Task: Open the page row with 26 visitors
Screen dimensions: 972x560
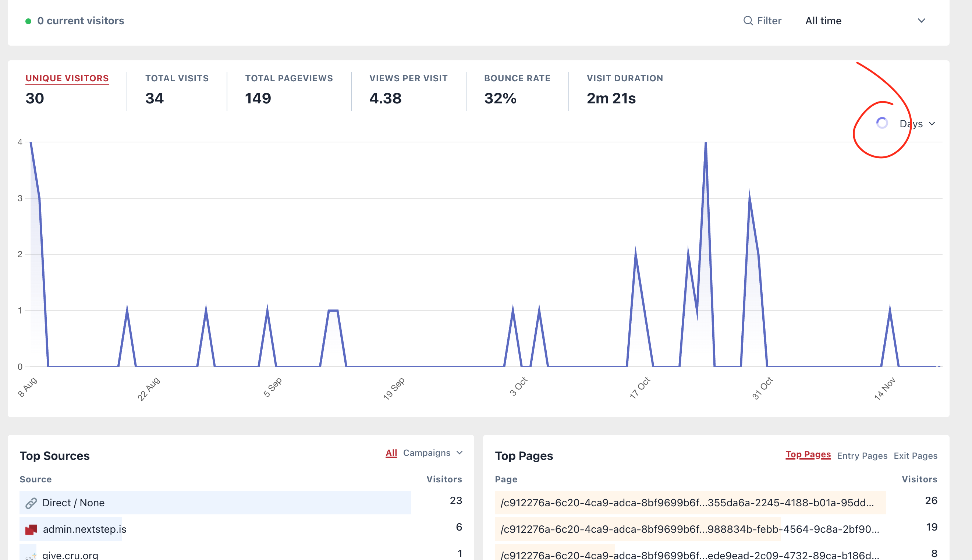Action: point(716,503)
